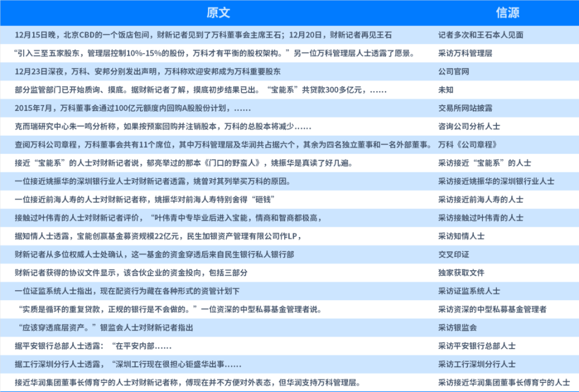Click the source cell 采访知情人士
This screenshot has height=392, width=579.
coord(461,236)
